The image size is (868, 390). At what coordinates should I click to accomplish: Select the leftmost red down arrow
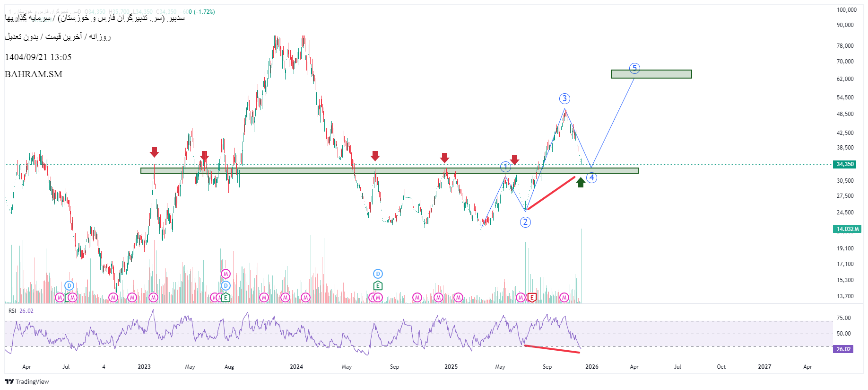coord(154,152)
